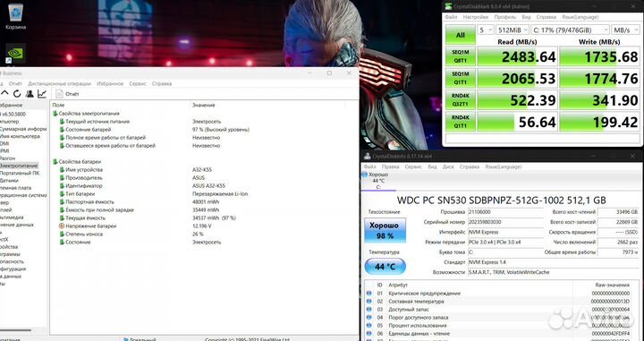Viewport: 644px width, 341px height.
Task: Run the RND4K Q32T1 test button
Action: 461,100
